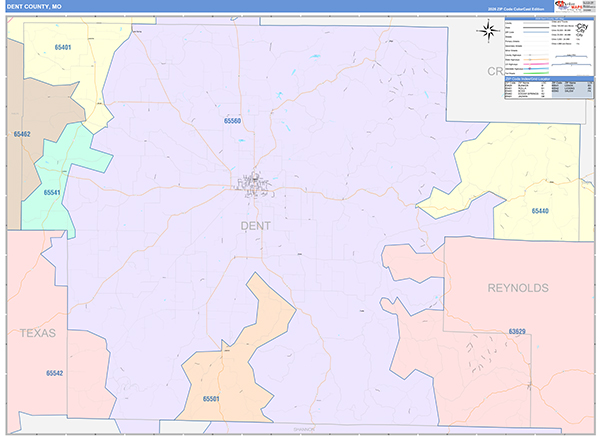Select the ZIP code label 65462
The image size is (600, 436).
[x=22, y=134]
